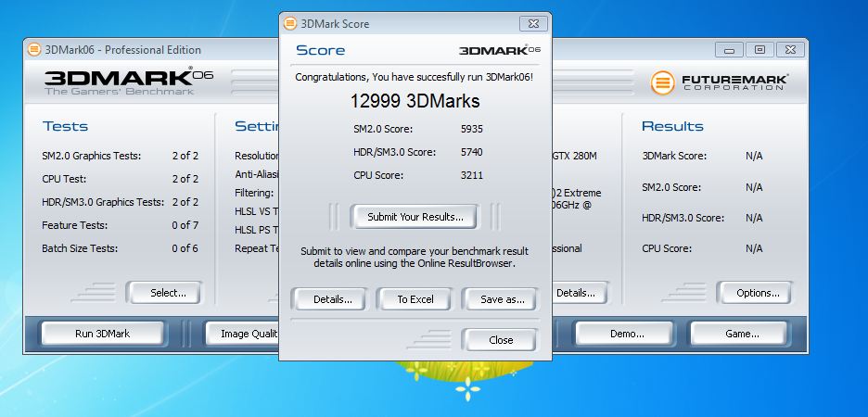Click the 3DMark06 main window title icon
Image resolution: width=868 pixels, height=417 pixels.
click(x=34, y=49)
